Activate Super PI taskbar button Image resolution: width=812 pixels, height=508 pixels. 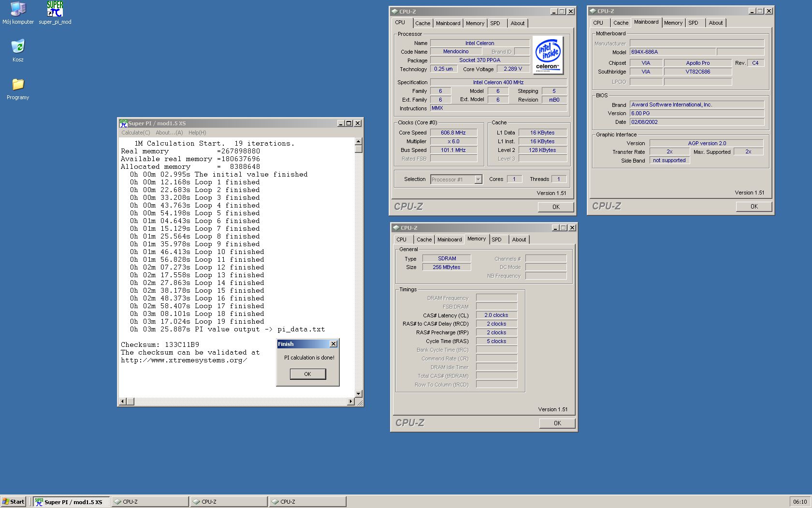tap(72, 502)
